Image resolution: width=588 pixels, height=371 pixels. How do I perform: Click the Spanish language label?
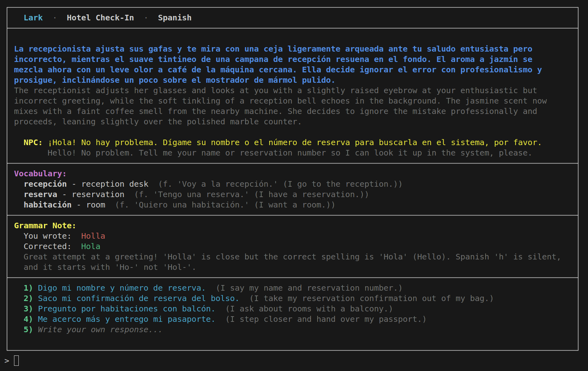tap(175, 18)
